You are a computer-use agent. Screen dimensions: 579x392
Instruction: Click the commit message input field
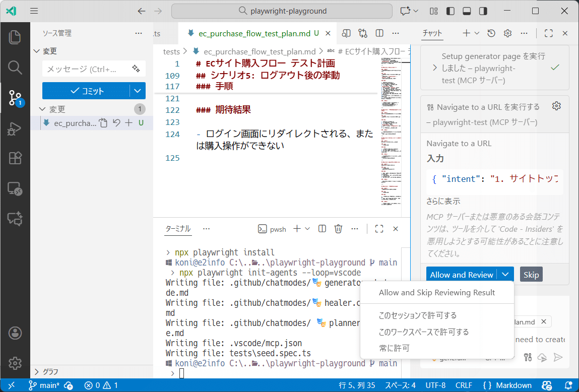[86, 69]
